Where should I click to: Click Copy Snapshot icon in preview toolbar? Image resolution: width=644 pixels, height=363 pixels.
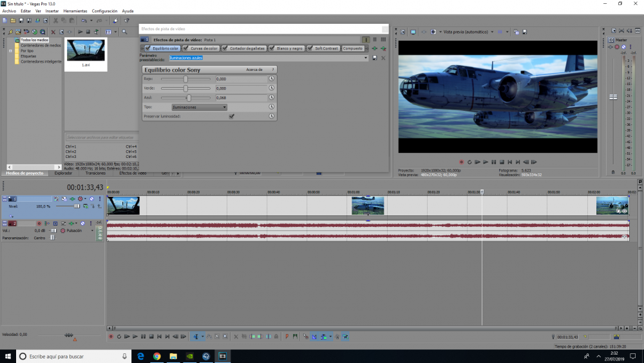pos(516,32)
